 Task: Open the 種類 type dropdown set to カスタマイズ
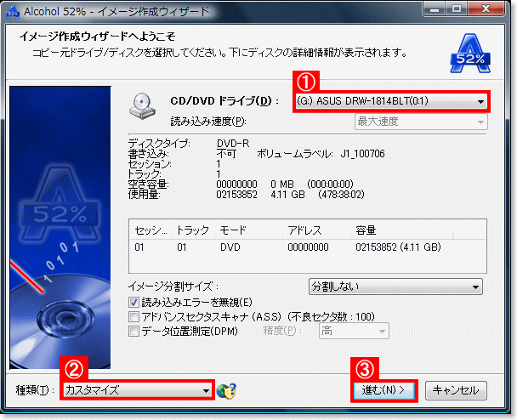point(137,390)
